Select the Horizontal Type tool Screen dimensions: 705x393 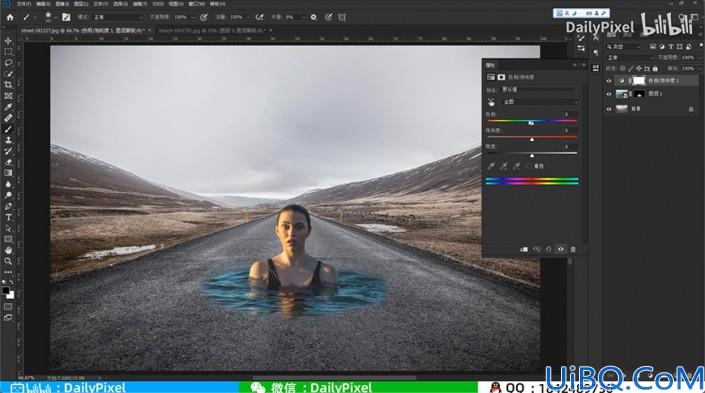click(8, 217)
